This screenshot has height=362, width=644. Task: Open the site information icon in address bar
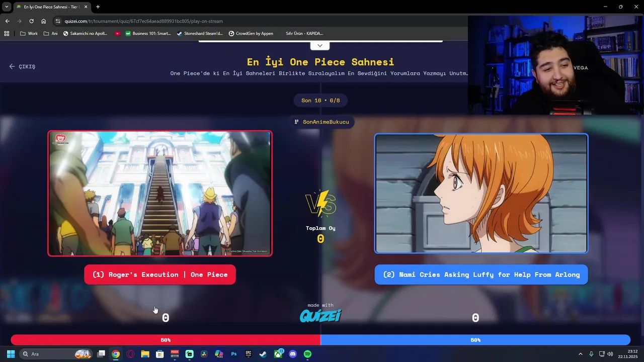click(x=58, y=21)
